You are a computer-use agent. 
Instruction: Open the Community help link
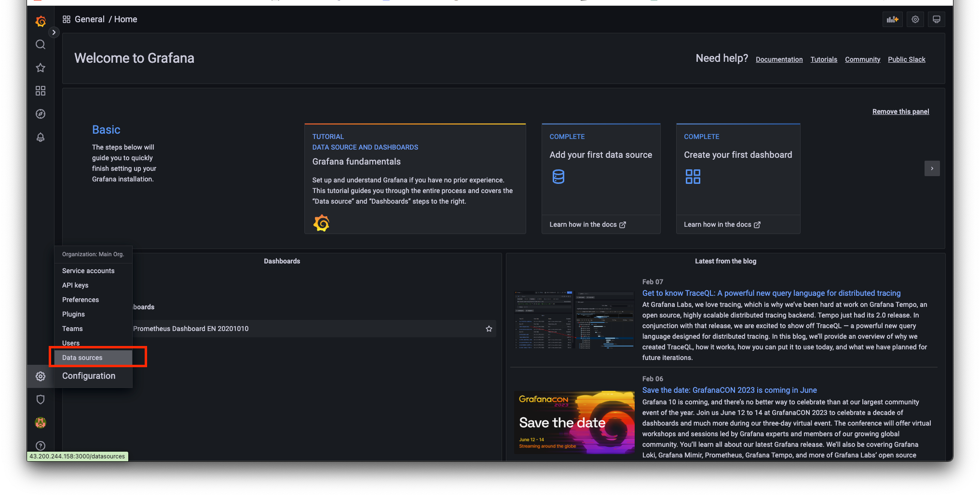point(862,59)
